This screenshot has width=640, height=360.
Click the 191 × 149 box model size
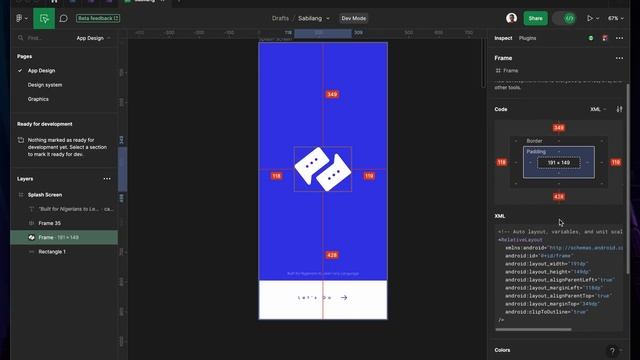point(558,162)
